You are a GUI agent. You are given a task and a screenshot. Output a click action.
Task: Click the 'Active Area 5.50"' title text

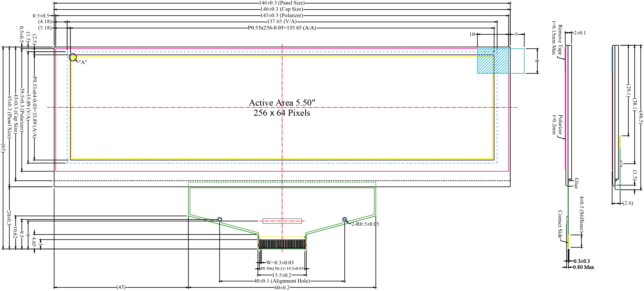click(x=282, y=103)
